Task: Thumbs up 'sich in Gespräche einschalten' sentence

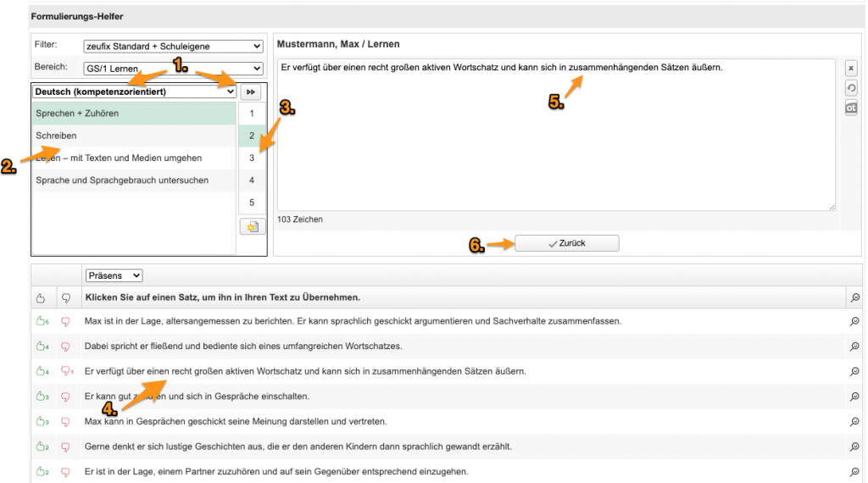Action: [x=42, y=397]
